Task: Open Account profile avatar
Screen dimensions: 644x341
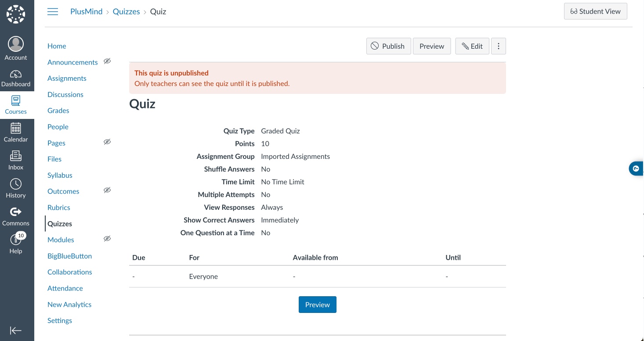Action: click(x=16, y=44)
